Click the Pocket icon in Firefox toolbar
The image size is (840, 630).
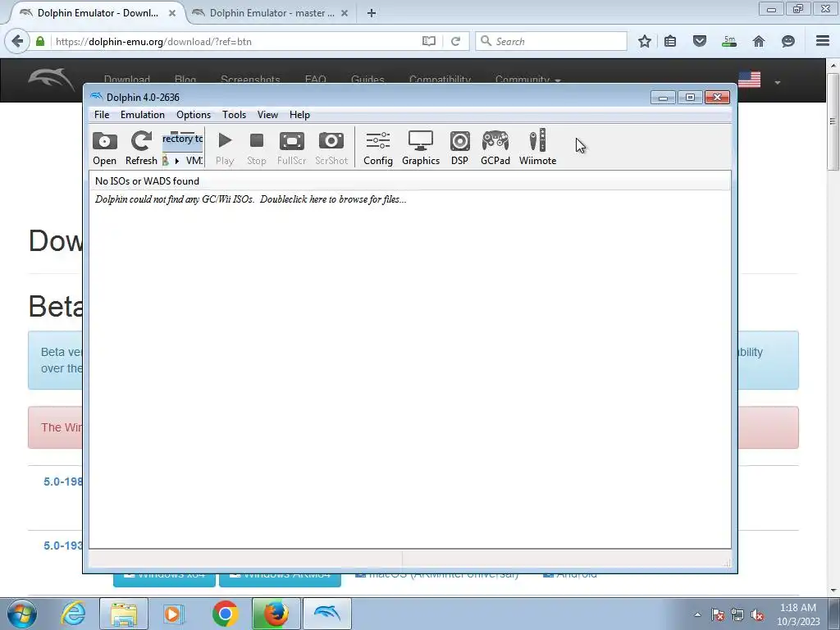click(x=699, y=41)
